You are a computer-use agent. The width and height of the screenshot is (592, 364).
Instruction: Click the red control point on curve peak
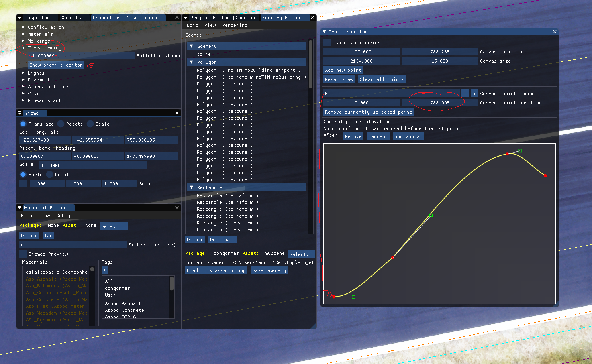point(507,154)
